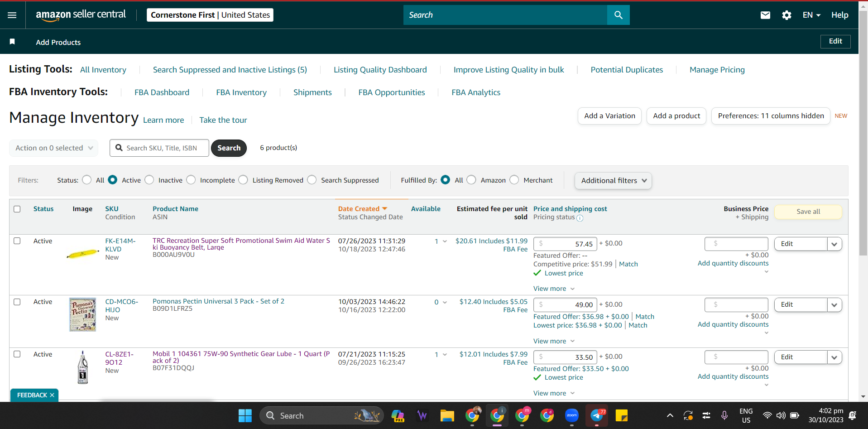The width and height of the screenshot is (868, 429).
Task: Launch the purple W app in taskbar
Action: [x=422, y=415]
